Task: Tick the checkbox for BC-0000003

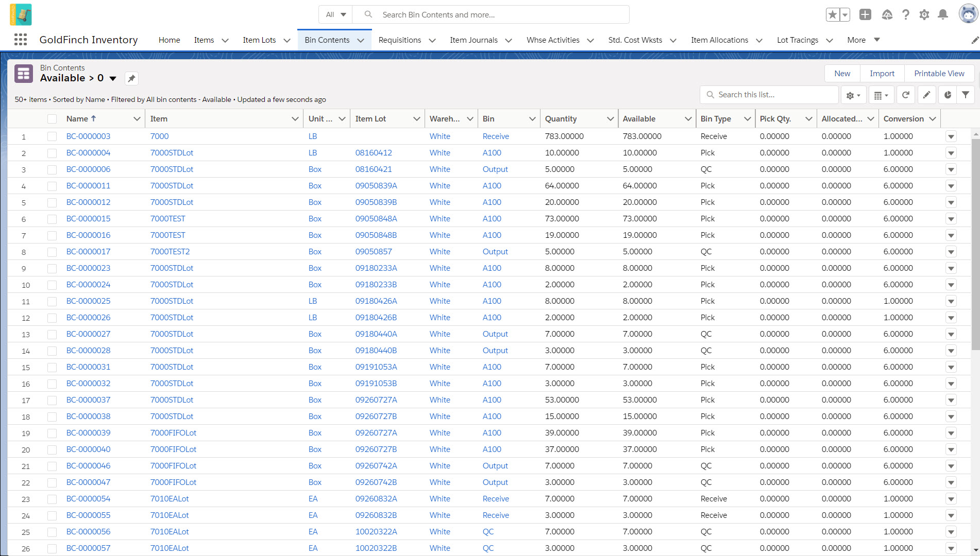Action: click(52, 136)
